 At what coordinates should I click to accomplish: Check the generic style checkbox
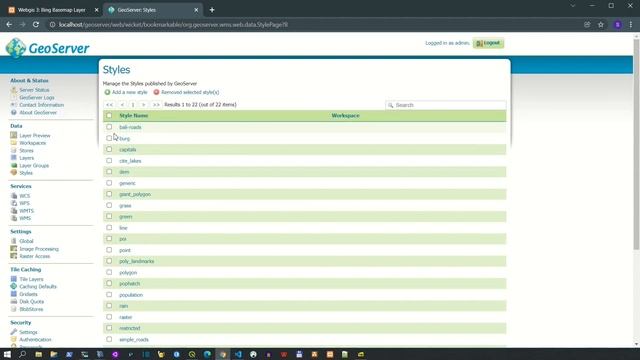(x=109, y=183)
